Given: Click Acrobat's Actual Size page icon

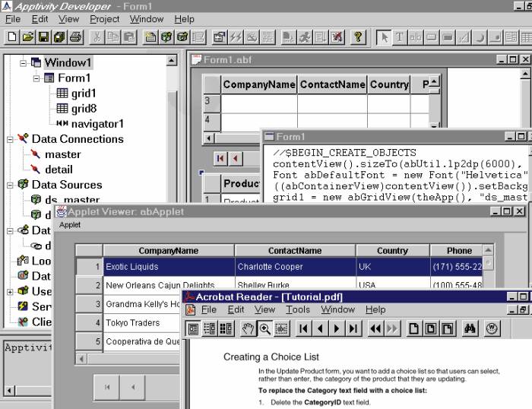Looking at the screenshot, I should coord(414,328).
